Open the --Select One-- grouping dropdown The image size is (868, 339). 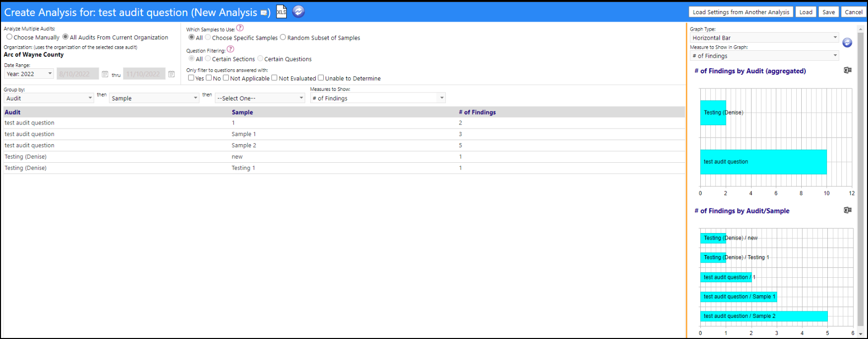[260, 98]
